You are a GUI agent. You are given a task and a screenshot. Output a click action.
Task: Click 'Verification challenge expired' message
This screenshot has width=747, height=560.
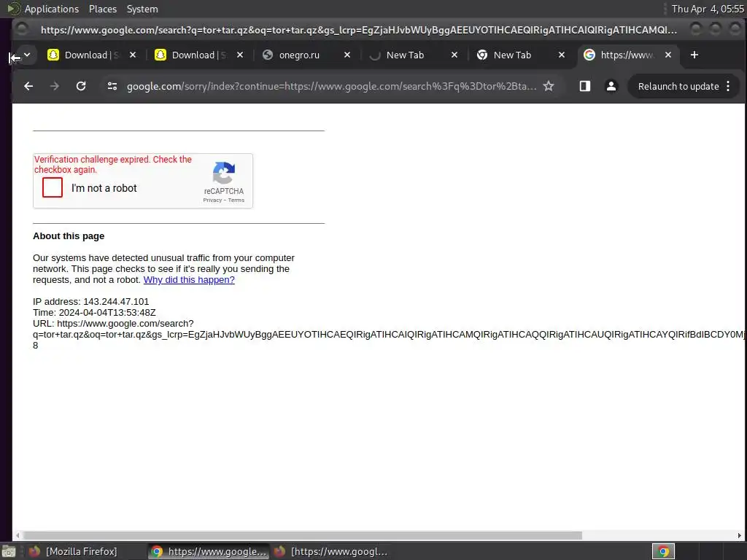pos(113,164)
